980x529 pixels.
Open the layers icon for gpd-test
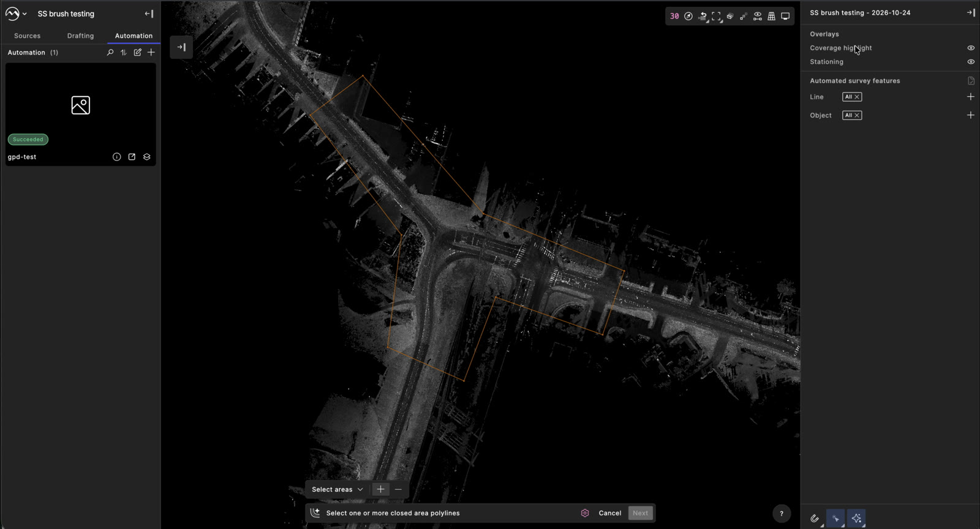click(147, 157)
